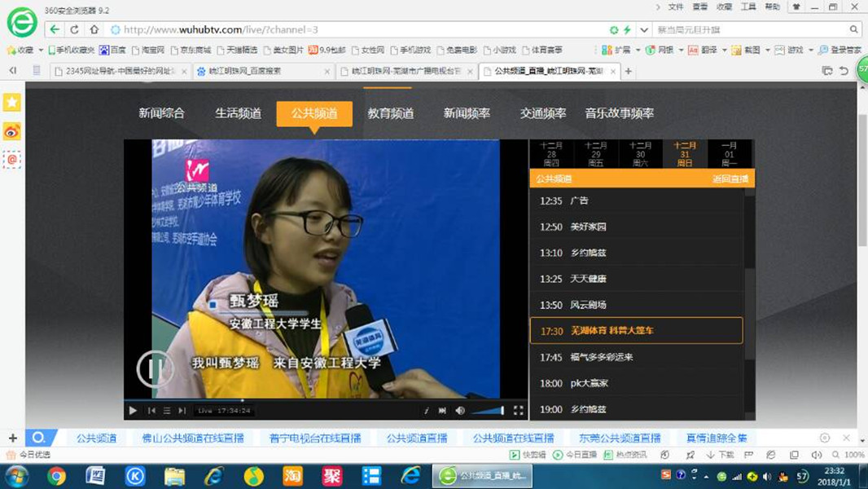The image size is (868, 489).
Task: Go to the browser home page icon
Action: (94, 29)
